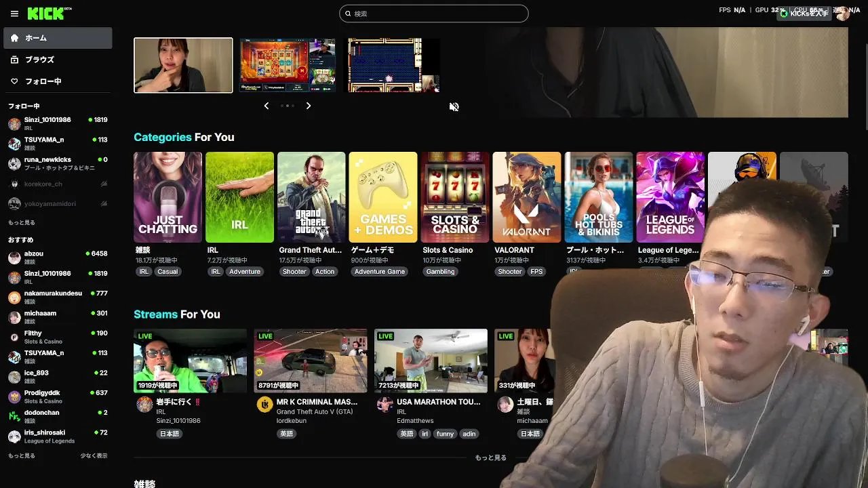Go to ホーム in sidebar

[58, 38]
